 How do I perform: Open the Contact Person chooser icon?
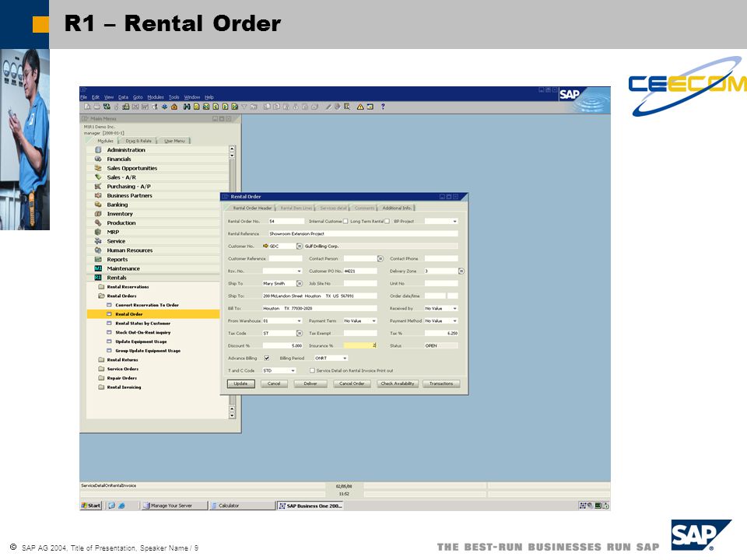[381, 258]
